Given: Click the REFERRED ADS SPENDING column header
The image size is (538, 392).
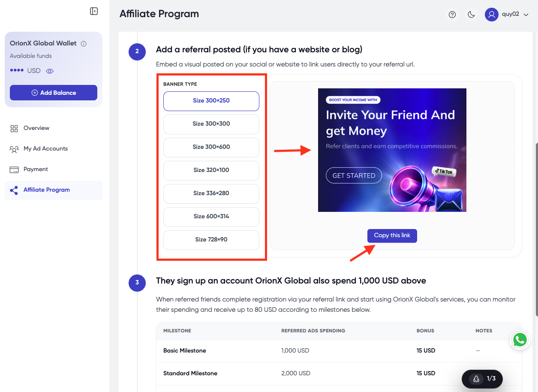Looking at the screenshot, I should 313,331.
